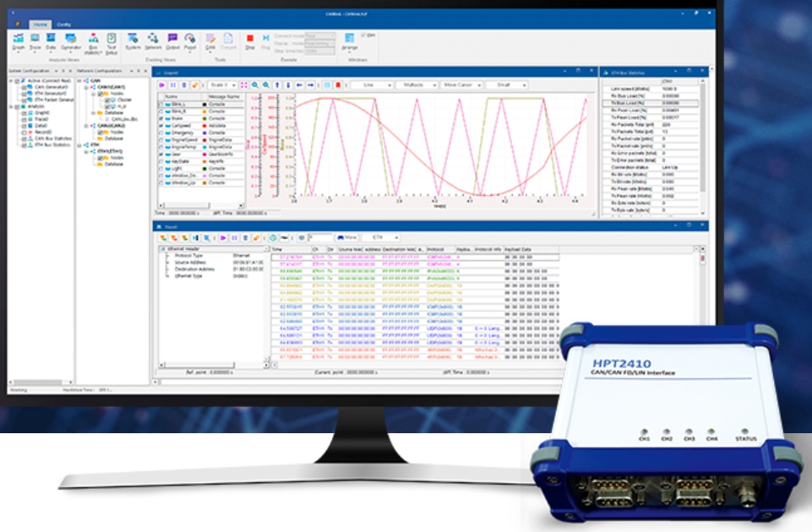Click the up arrow in Graph toolbar
Screen dimensions: 812x532
pyautogui.click(x=278, y=85)
